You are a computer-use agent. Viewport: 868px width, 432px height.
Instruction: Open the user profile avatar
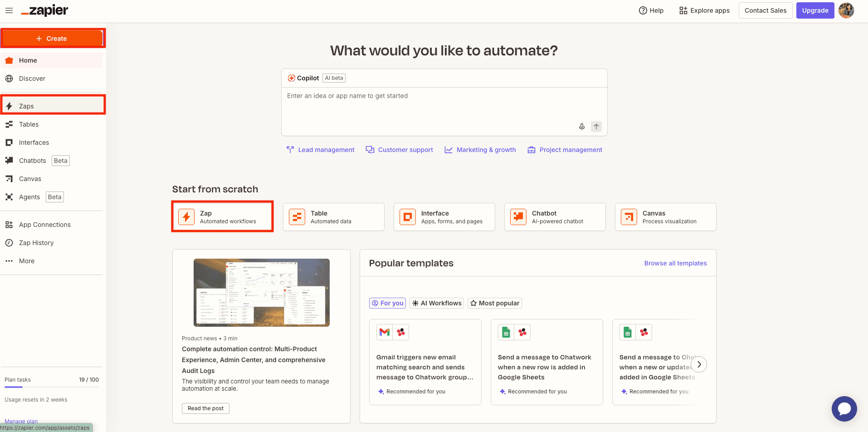(x=846, y=10)
